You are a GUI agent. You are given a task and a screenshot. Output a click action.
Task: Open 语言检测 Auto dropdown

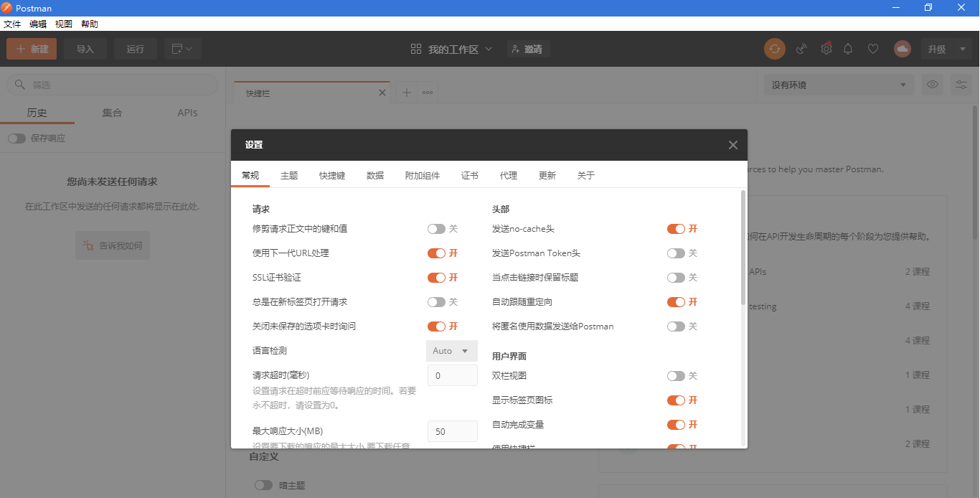pyautogui.click(x=452, y=351)
